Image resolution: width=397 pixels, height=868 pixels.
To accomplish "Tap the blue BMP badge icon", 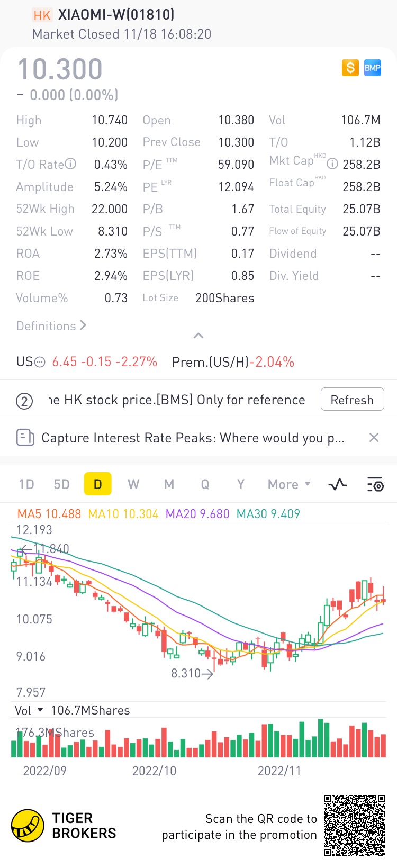I will coord(373,68).
